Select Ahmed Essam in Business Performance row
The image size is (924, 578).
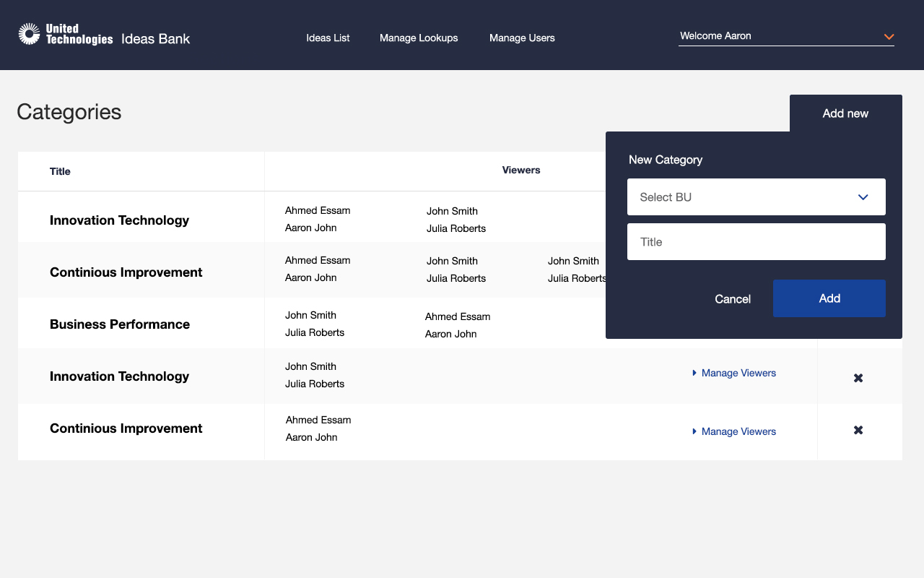[x=458, y=316]
